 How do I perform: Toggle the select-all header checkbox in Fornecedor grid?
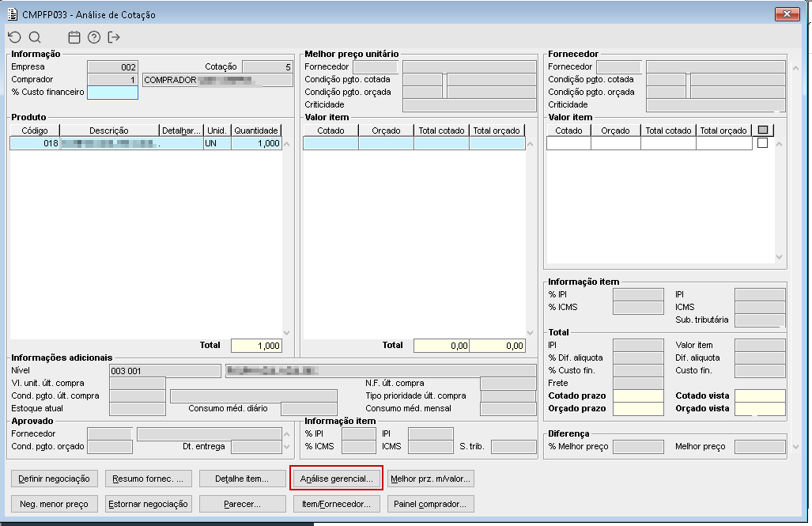tap(763, 130)
